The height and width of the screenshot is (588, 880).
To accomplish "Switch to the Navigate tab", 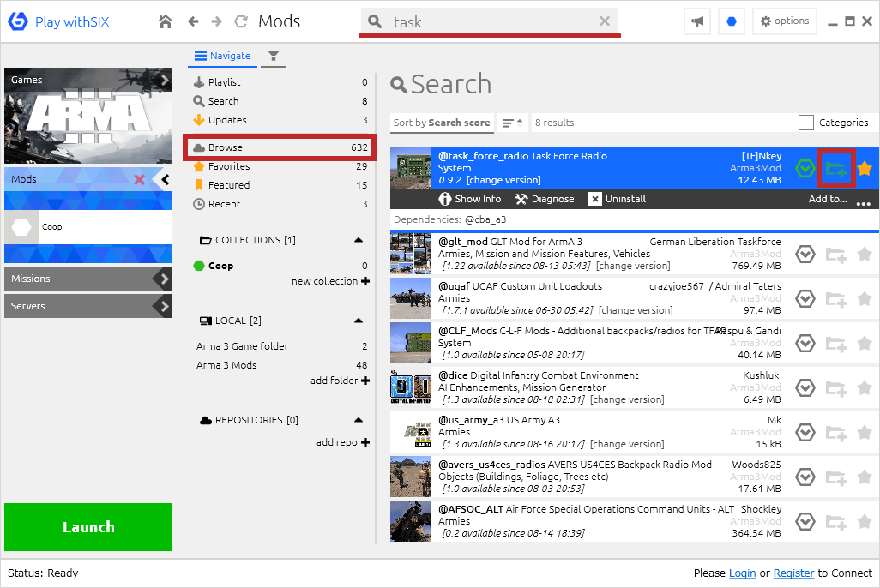I will click(222, 56).
